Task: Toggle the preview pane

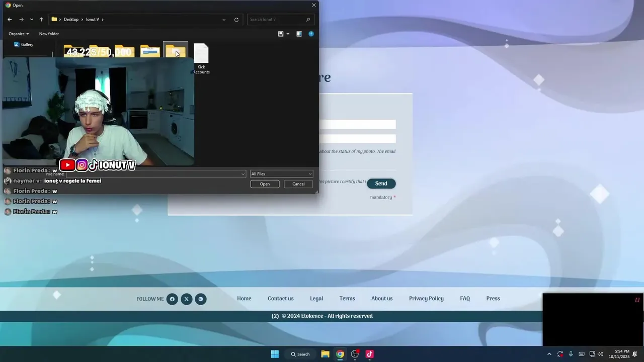Action: tap(299, 34)
